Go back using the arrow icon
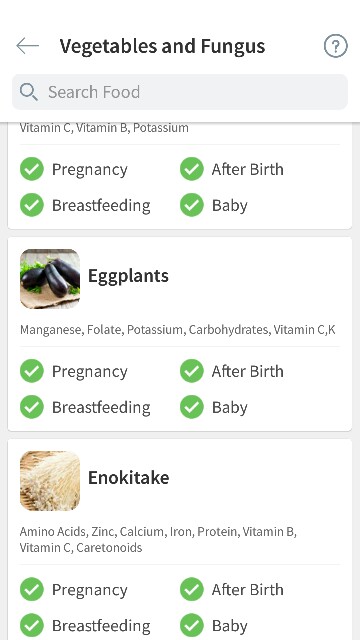Image resolution: width=360 pixels, height=640 pixels. (27, 46)
